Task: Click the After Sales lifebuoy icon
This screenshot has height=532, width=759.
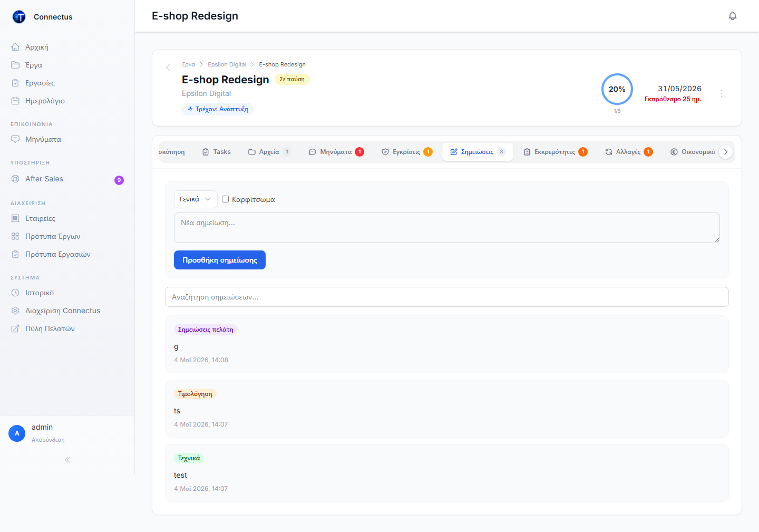Action: point(15,179)
